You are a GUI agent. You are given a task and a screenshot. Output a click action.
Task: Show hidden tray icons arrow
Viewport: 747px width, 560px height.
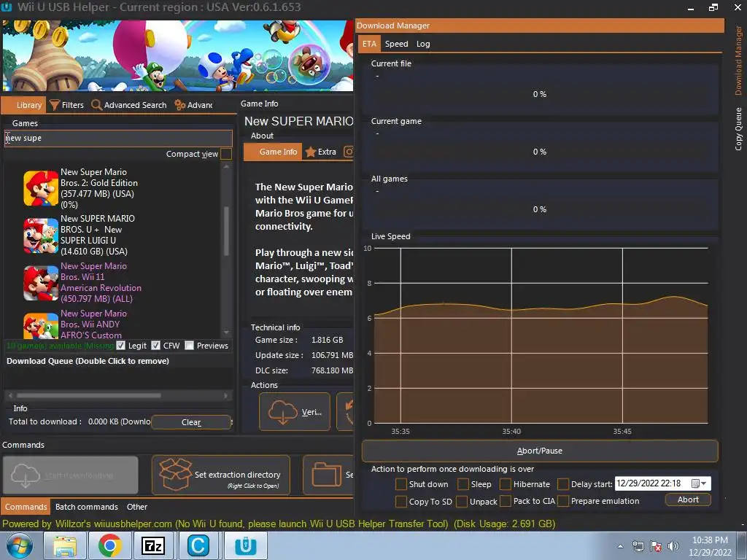(x=620, y=546)
